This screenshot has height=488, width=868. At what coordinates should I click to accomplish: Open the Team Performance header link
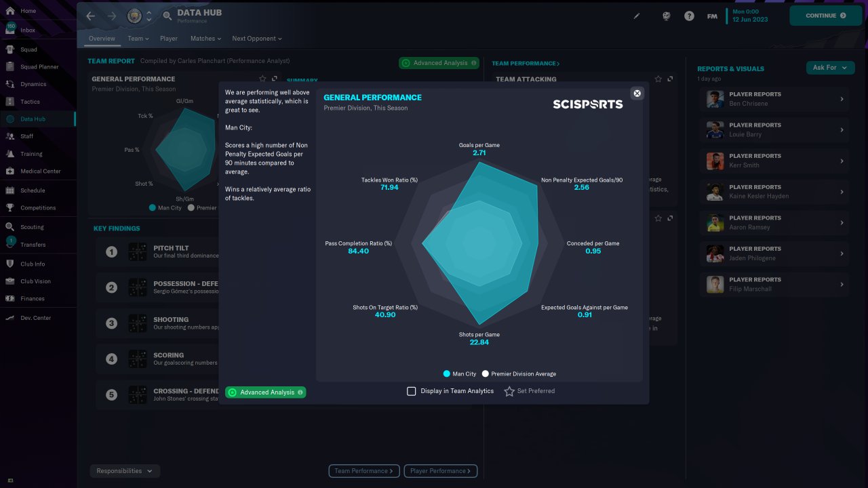pos(526,64)
